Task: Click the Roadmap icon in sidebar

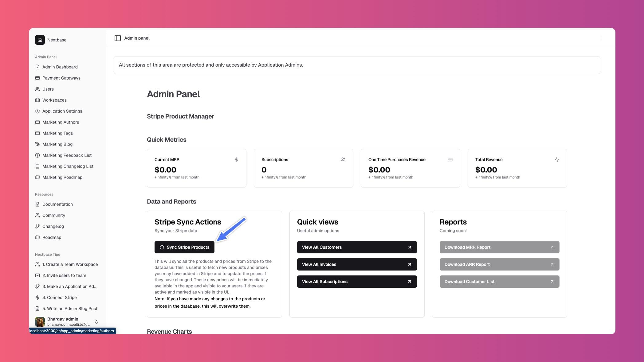Action: 37,238
